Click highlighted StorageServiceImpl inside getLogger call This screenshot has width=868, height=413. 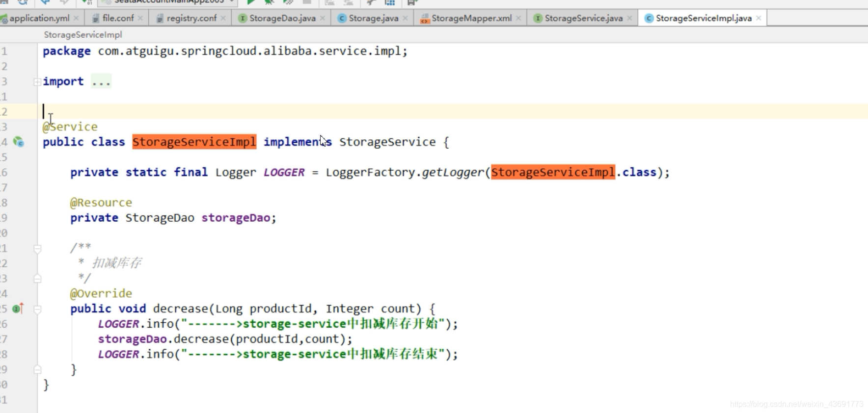pyautogui.click(x=553, y=172)
